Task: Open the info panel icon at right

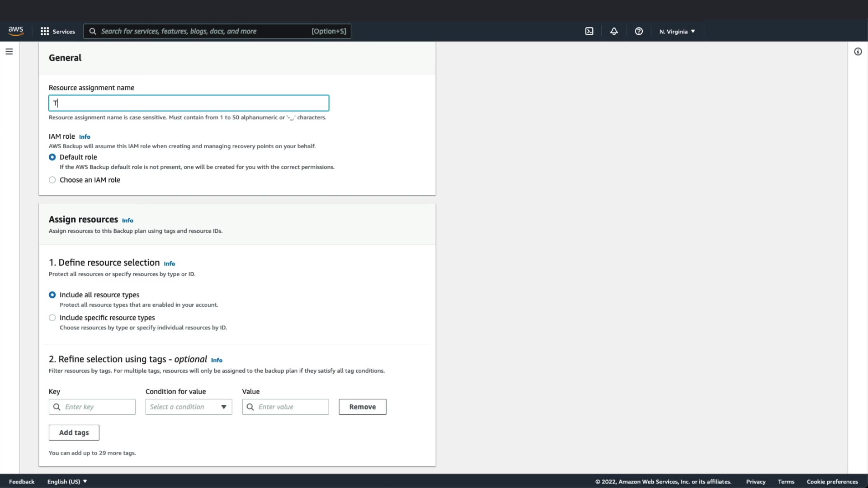Action: tap(858, 52)
